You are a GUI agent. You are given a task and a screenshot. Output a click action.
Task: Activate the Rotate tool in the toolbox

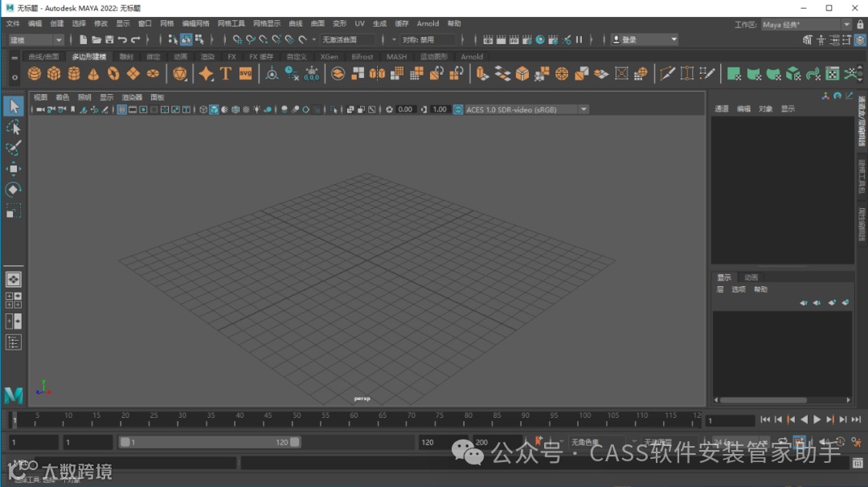pyautogui.click(x=14, y=190)
